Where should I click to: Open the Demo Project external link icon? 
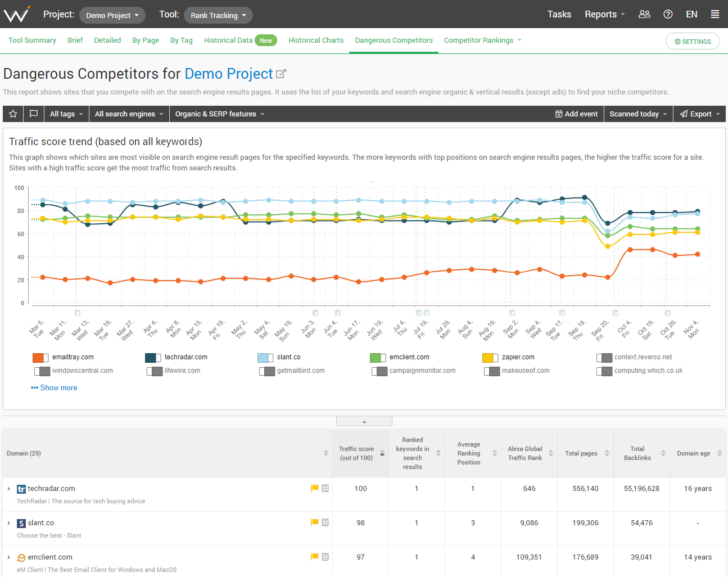[x=281, y=74]
